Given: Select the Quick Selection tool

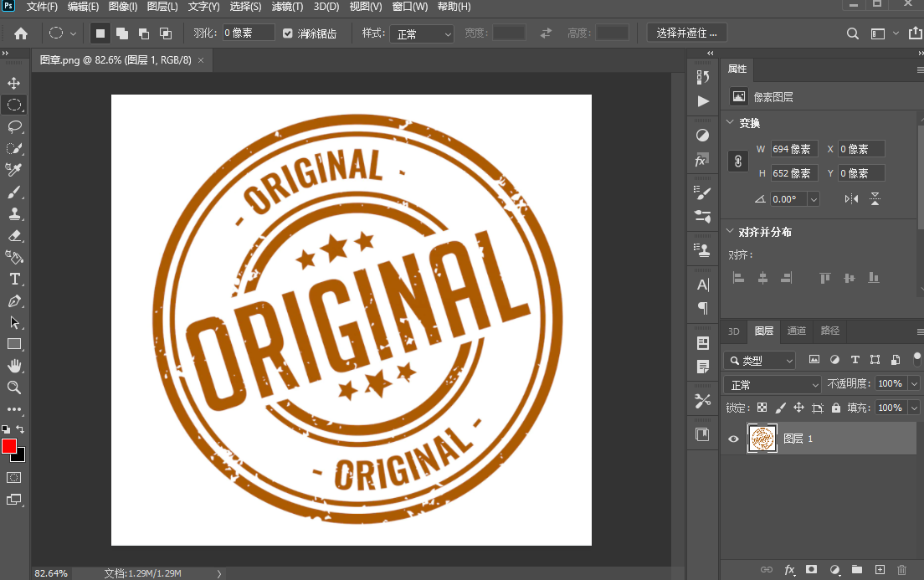Looking at the screenshot, I should pyautogui.click(x=14, y=148).
